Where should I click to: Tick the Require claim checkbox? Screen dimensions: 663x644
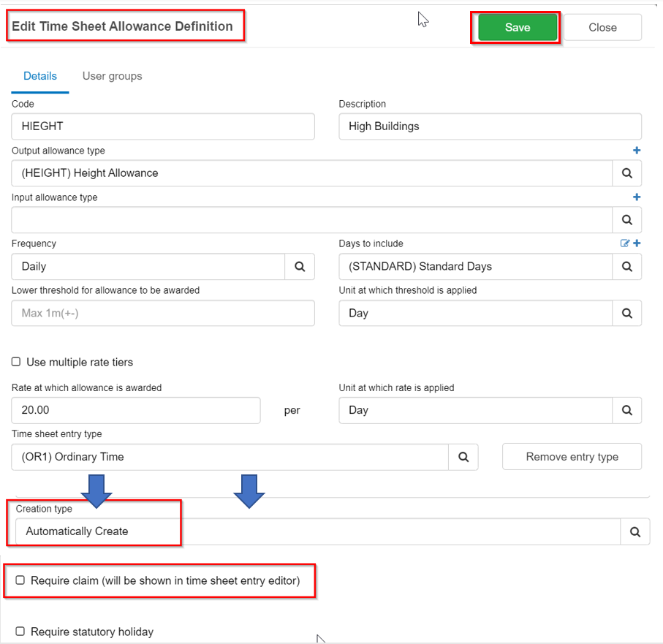tap(20, 580)
